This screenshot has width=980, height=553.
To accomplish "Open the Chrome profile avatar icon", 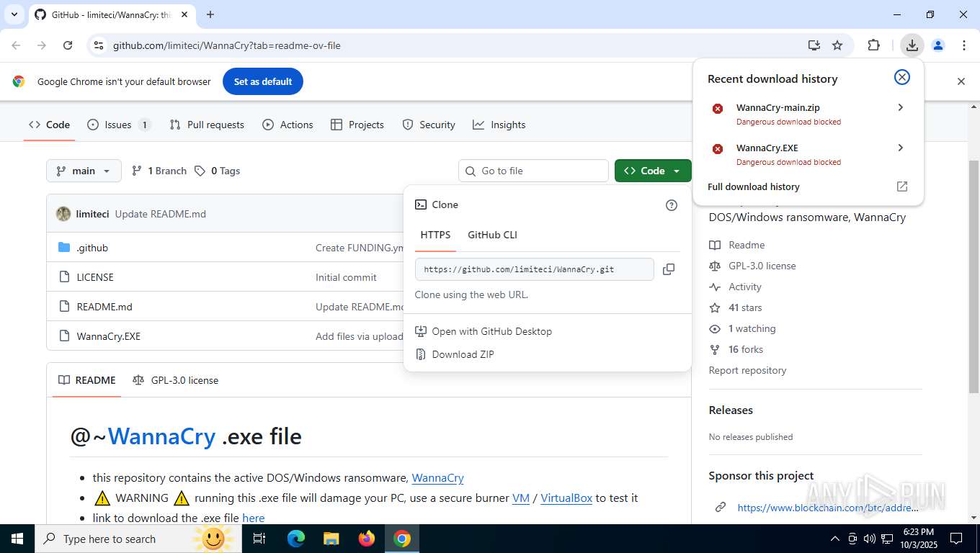I will (937, 45).
